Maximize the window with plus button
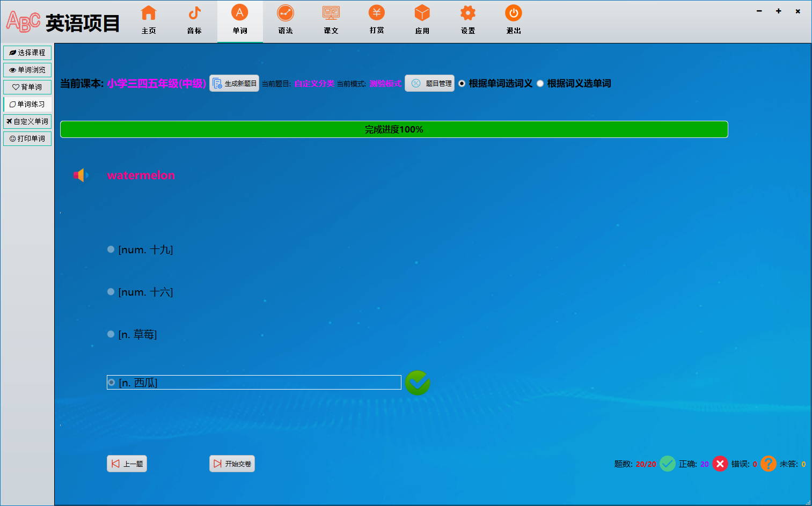 pyautogui.click(x=779, y=11)
